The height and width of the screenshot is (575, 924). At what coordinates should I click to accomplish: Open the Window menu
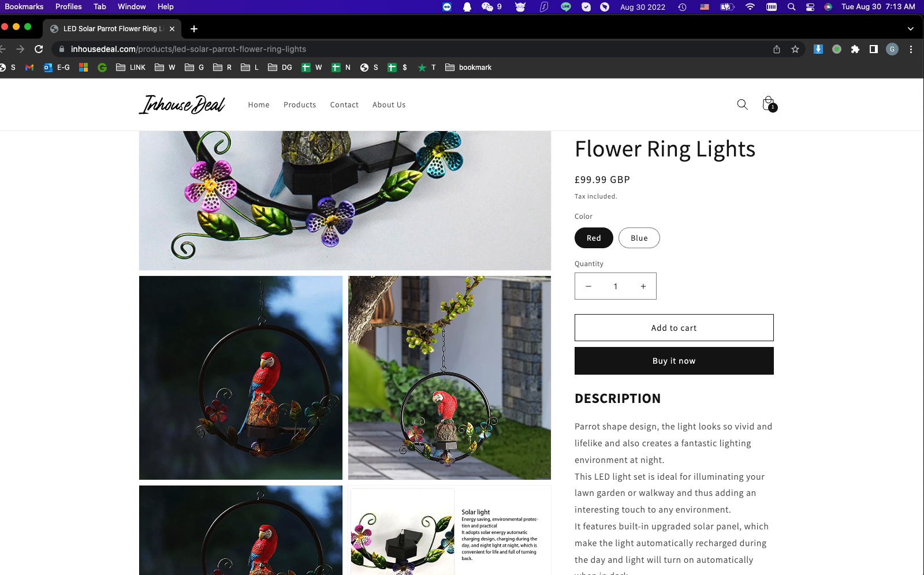(132, 6)
